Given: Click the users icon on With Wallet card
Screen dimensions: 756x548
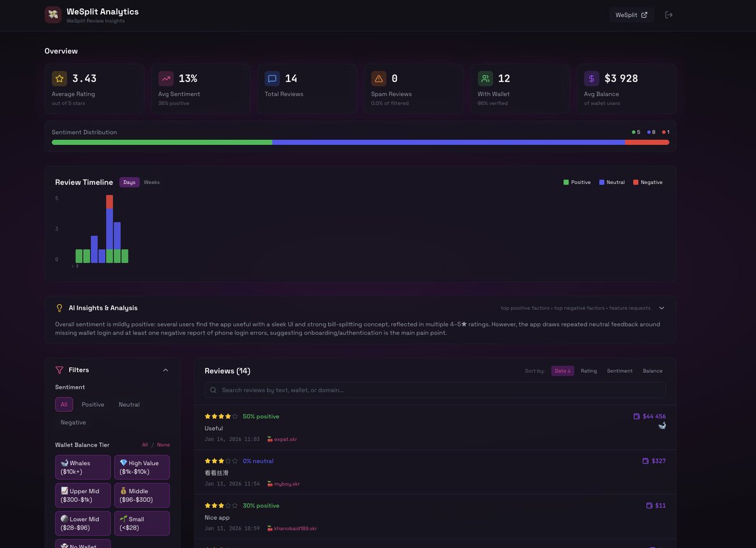Looking at the screenshot, I should pos(485,79).
